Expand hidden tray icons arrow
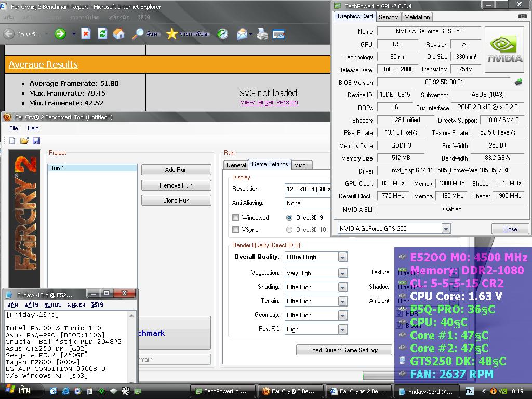 484,392
